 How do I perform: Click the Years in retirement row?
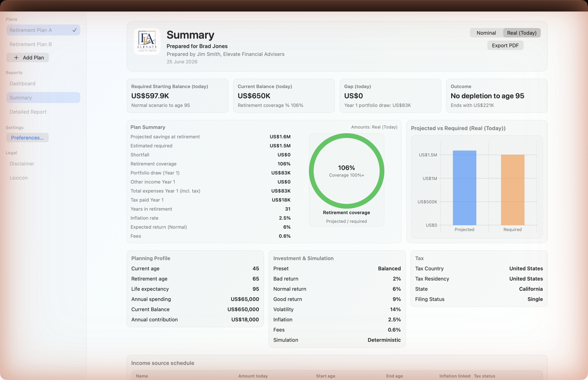(x=211, y=209)
